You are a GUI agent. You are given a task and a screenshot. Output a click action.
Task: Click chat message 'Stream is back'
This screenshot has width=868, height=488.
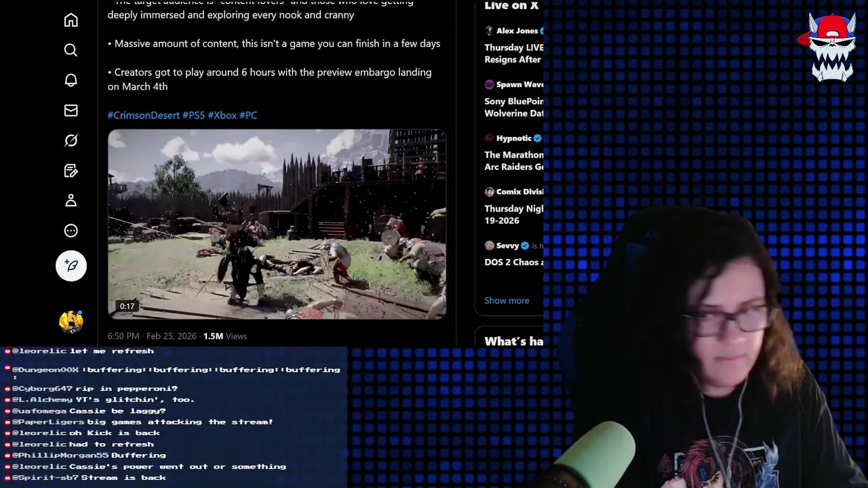coord(123,478)
